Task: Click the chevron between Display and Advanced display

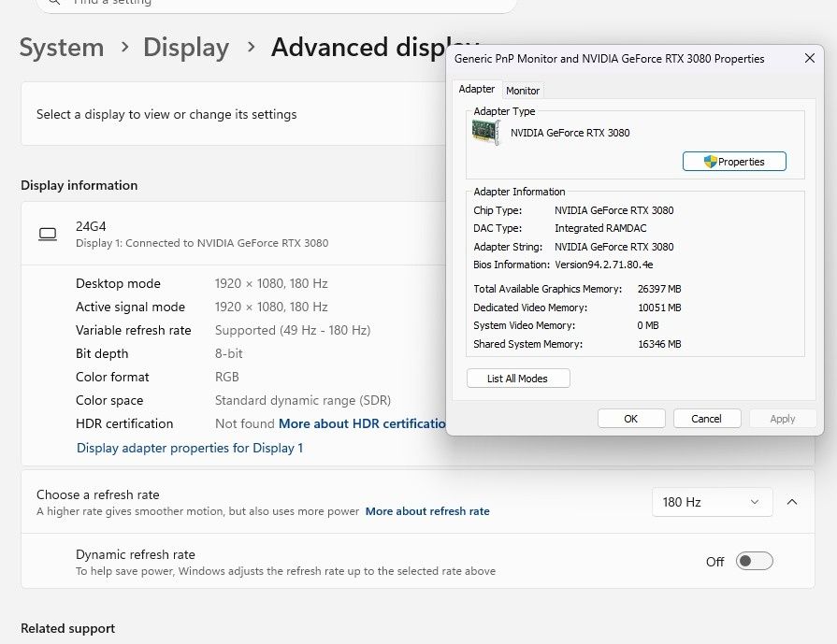Action: [x=251, y=47]
